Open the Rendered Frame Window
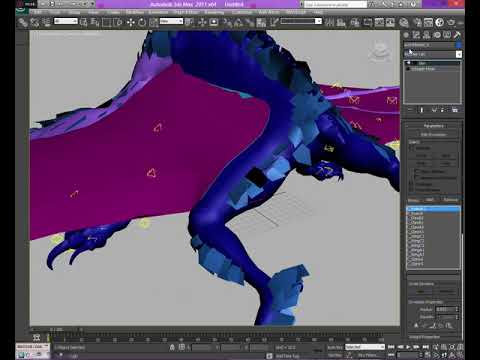The width and height of the screenshot is (480, 360). [428, 22]
